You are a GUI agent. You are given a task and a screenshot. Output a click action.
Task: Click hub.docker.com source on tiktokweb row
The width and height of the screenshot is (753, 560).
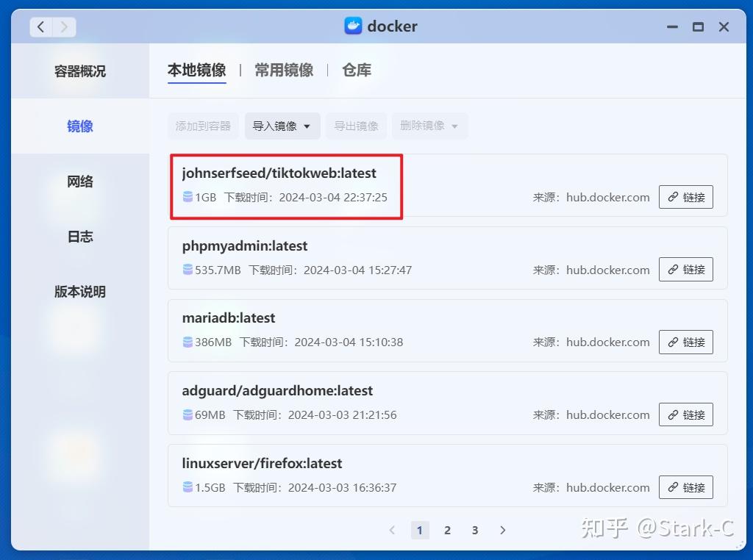tap(608, 197)
